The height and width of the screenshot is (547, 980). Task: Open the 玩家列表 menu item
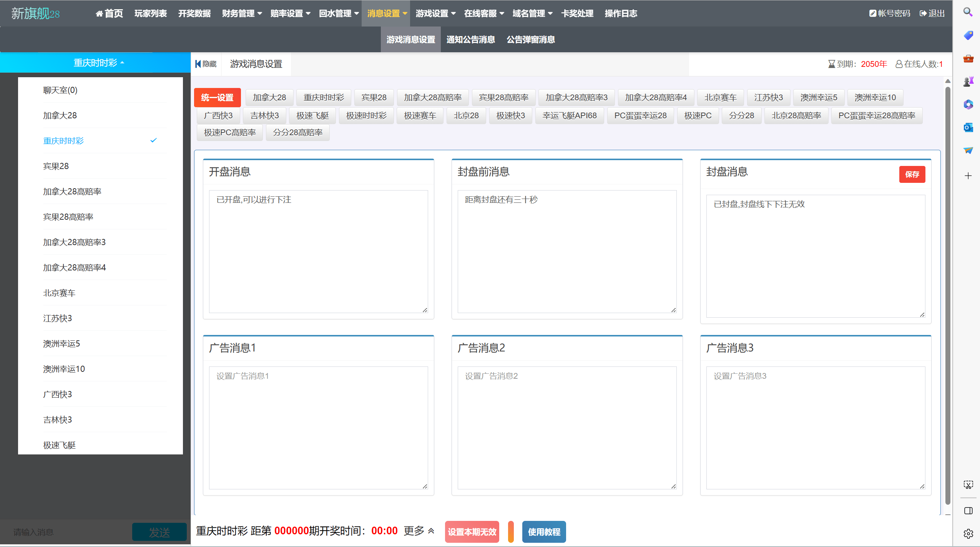click(151, 13)
